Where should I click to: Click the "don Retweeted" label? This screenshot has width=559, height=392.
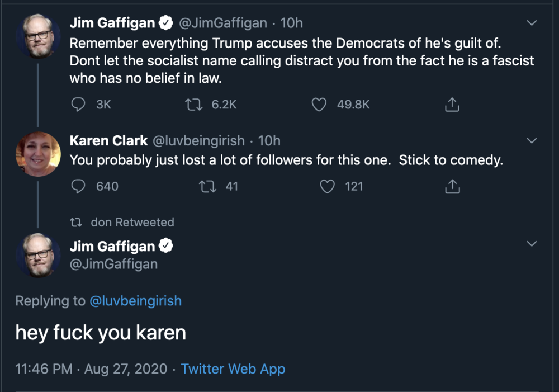(132, 223)
